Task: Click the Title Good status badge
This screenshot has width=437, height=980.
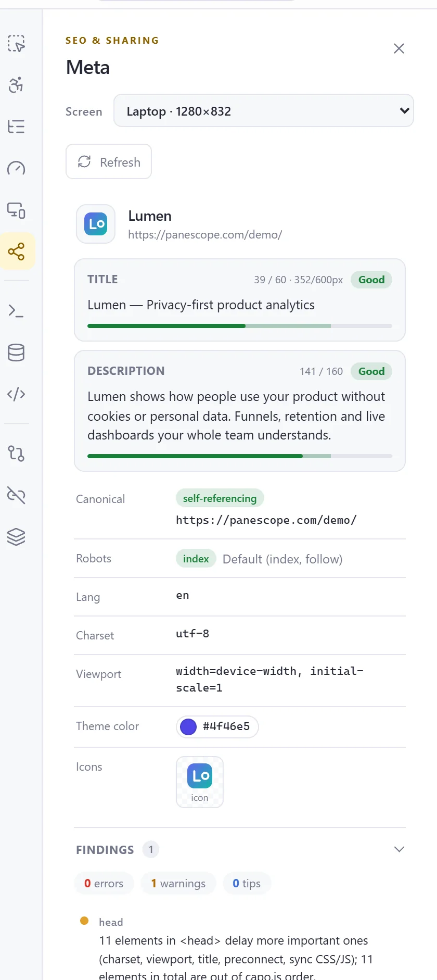Action: click(x=371, y=280)
